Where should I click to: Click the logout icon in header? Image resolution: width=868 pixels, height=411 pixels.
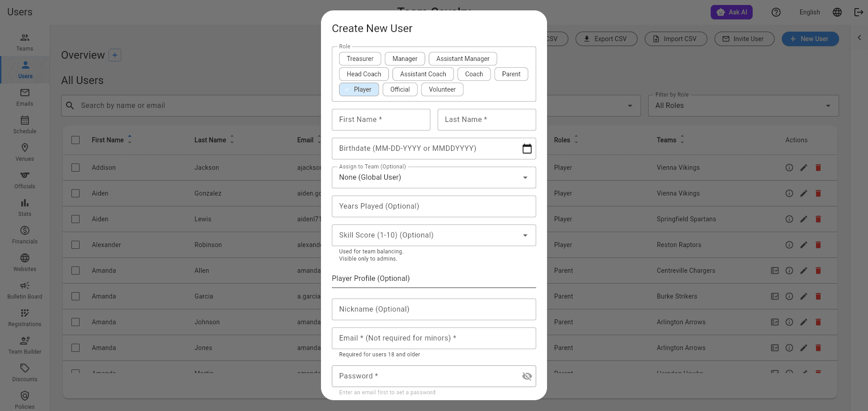[859, 12]
